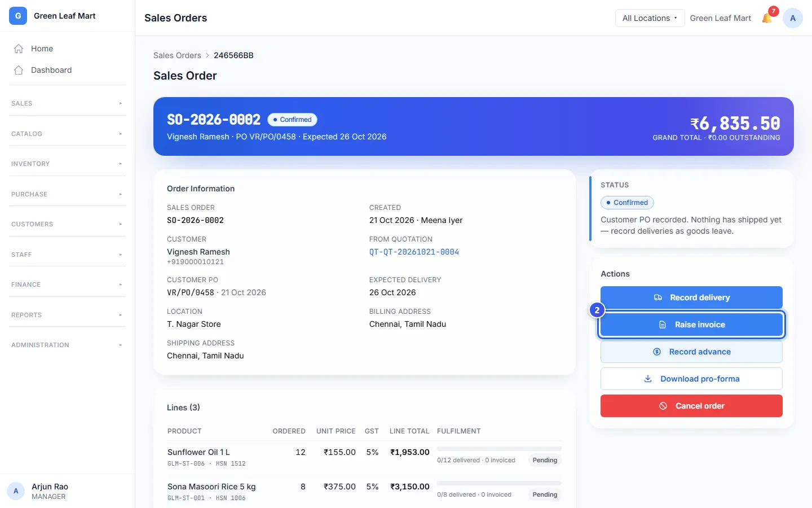This screenshot has width=812, height=508.
Task: Click the Cancel order button label
Action: tap(700, 406)
